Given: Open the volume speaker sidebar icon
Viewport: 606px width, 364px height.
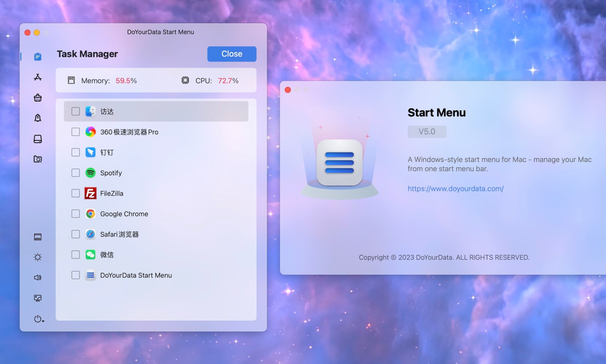Looking at the screenshot, I should (x=38, y=277).
